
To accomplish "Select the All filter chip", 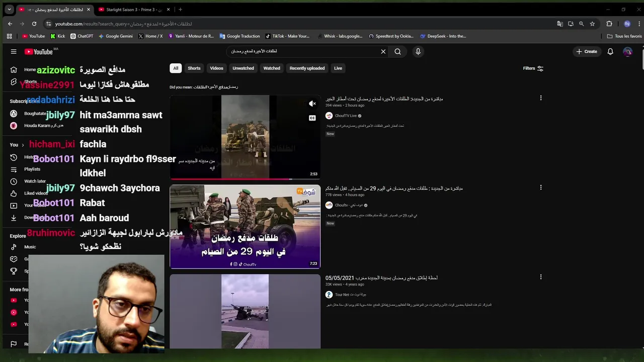I will pos(176,68).
